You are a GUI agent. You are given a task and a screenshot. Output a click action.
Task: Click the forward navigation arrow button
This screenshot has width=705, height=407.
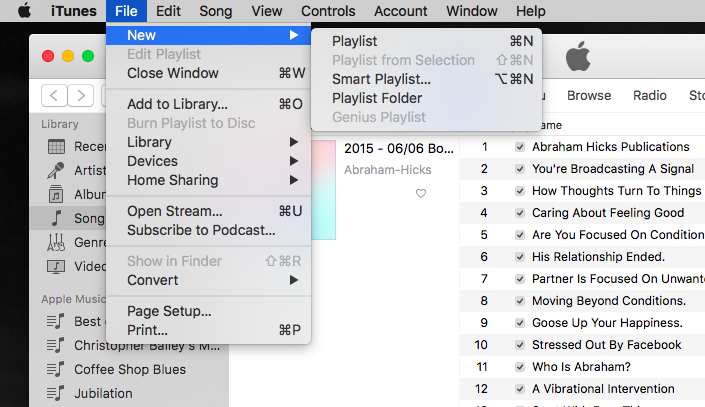tap(81, 95)
